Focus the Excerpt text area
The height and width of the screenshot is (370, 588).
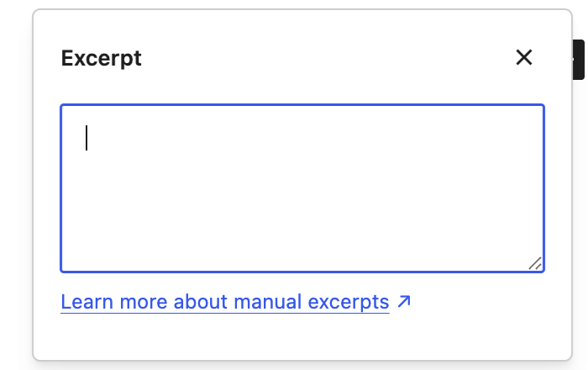coord(302,188)
